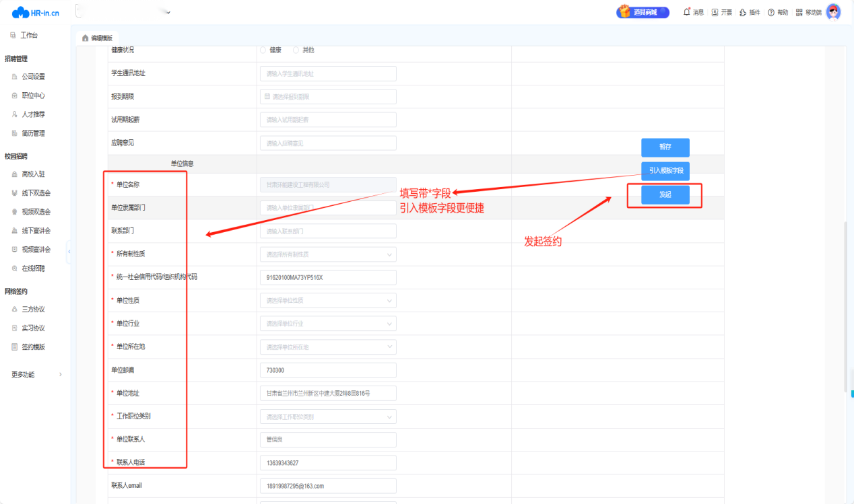Click the 引入模板字段 button

(x=665, y=171)
